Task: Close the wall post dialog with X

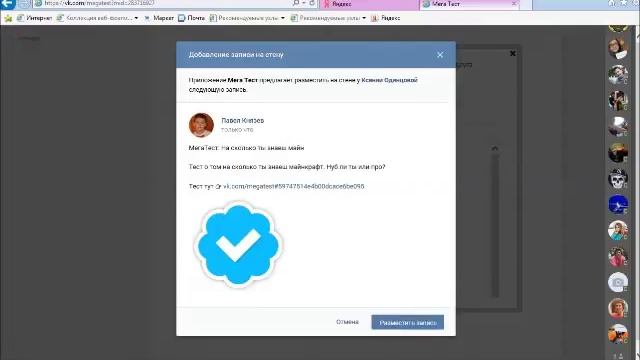Action: click(x=440, y=55)
